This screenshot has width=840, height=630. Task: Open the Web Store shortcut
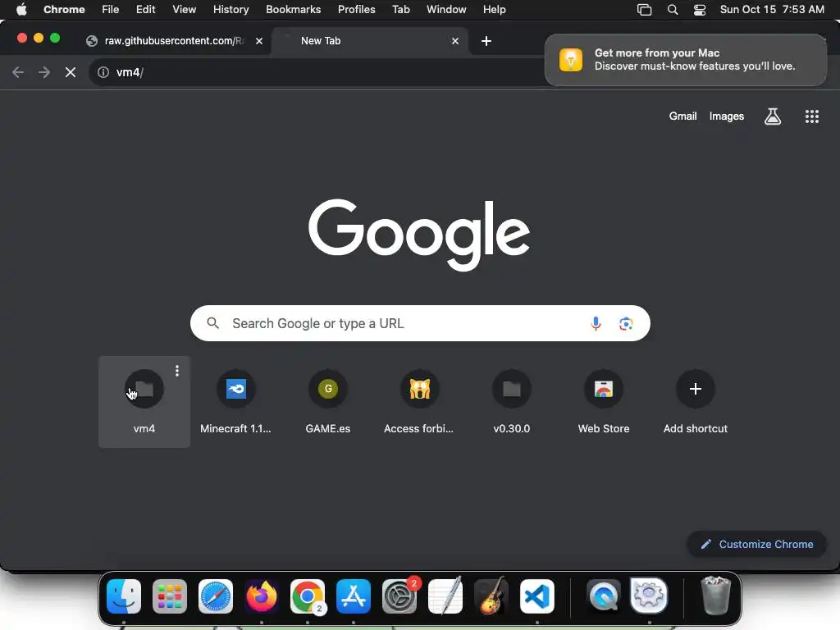pos(603,402)
